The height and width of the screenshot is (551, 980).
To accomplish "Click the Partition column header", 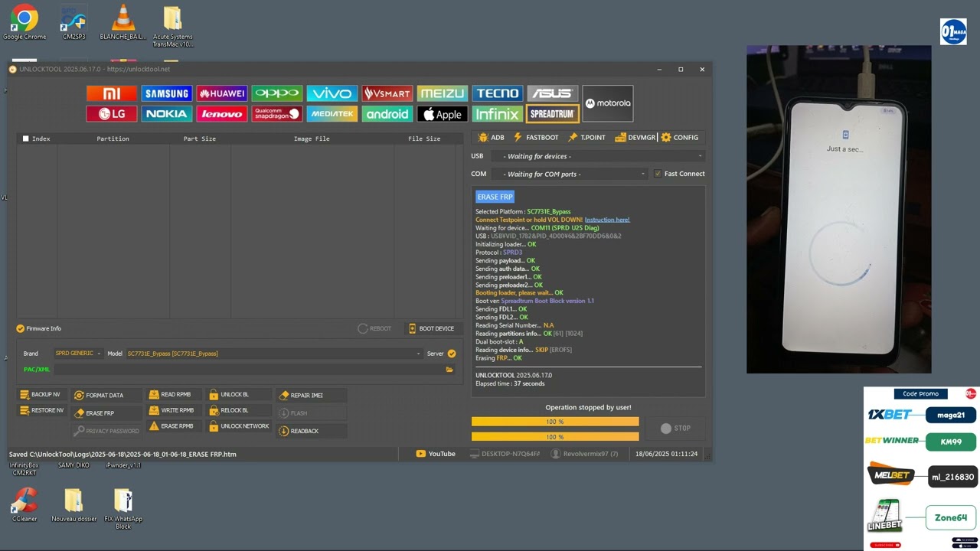I will pyautogui.click(x=113, y=139).
